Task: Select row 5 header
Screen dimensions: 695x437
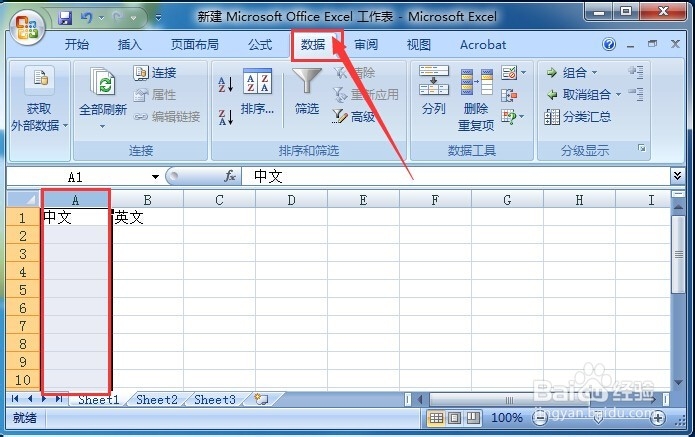Action: [x=23, y=289]
